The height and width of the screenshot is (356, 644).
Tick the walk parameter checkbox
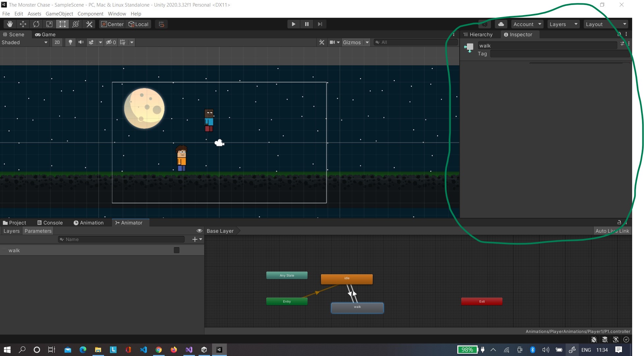[176, 250]
